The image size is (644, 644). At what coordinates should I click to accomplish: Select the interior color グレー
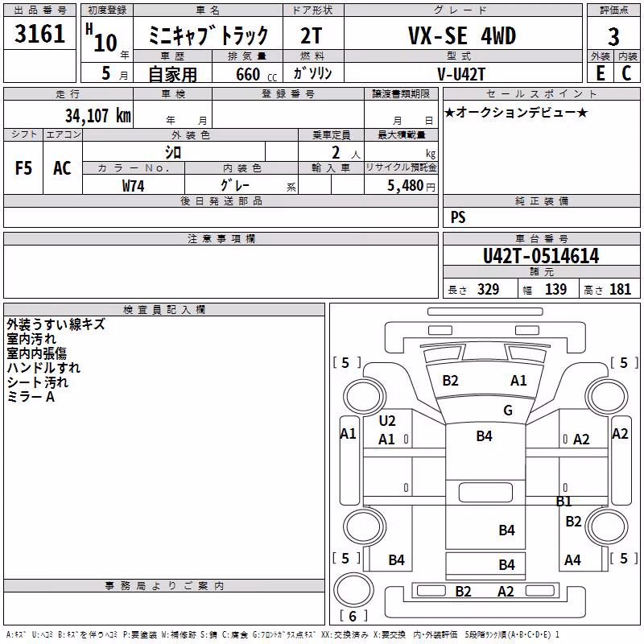point(235,186)
